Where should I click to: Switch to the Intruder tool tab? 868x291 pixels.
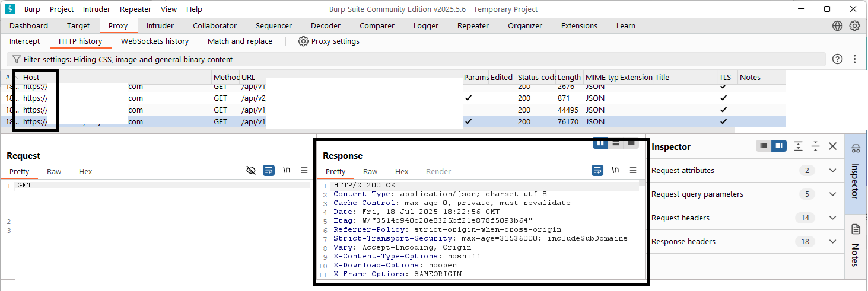click(160, 25)
